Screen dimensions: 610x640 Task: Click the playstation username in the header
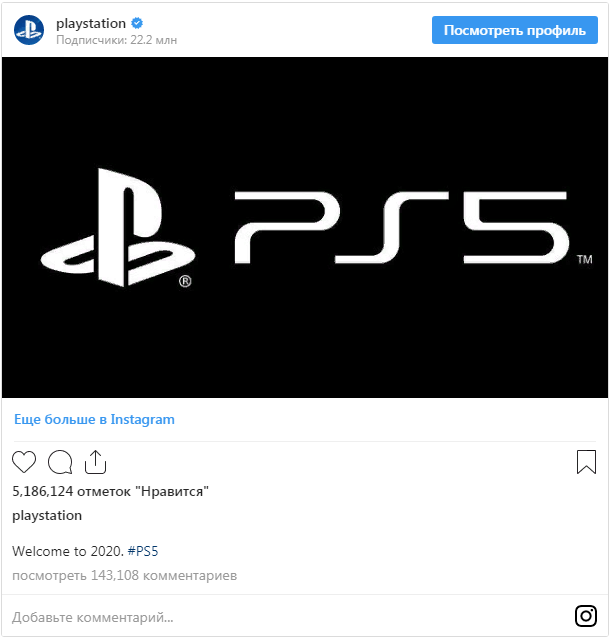(x=91, y=24)
